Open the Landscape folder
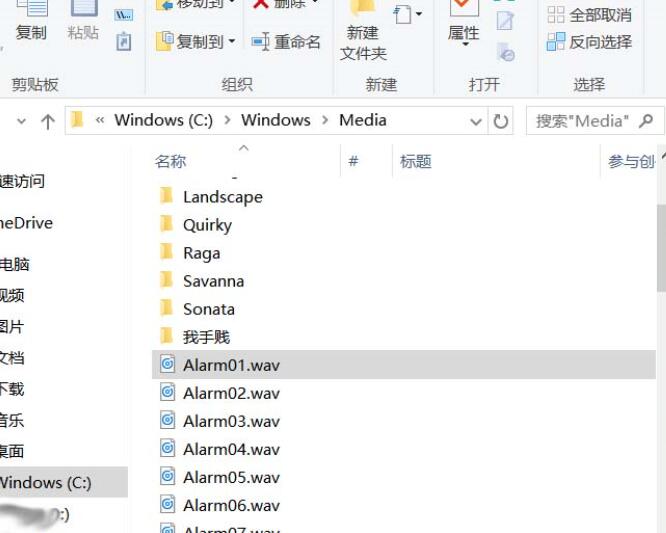666x533 pixels. coord(222,197)
